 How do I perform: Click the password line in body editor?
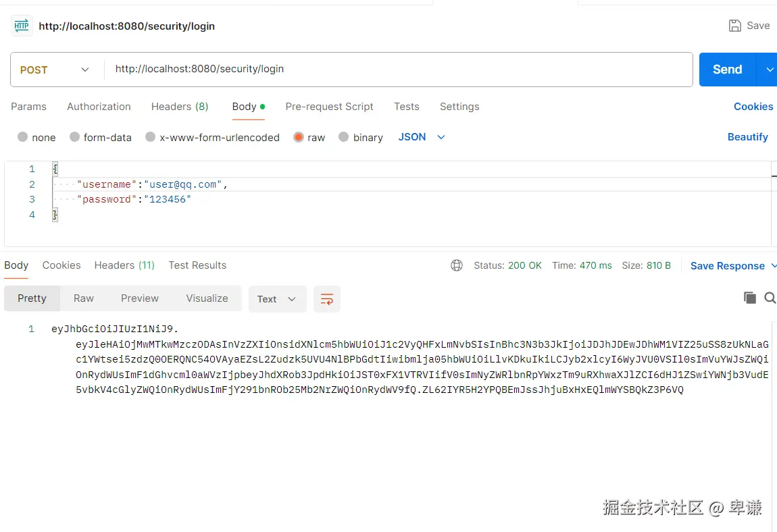(134, 199)
